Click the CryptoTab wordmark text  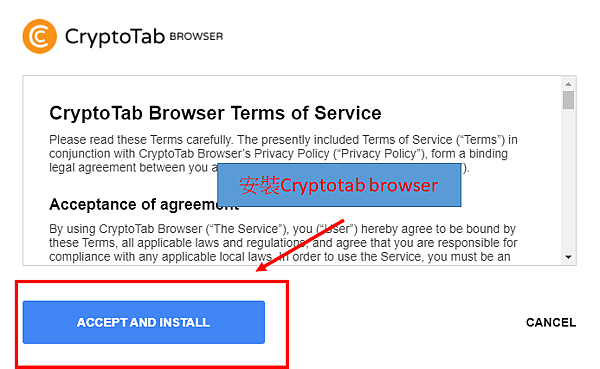[x=115, y=37]
